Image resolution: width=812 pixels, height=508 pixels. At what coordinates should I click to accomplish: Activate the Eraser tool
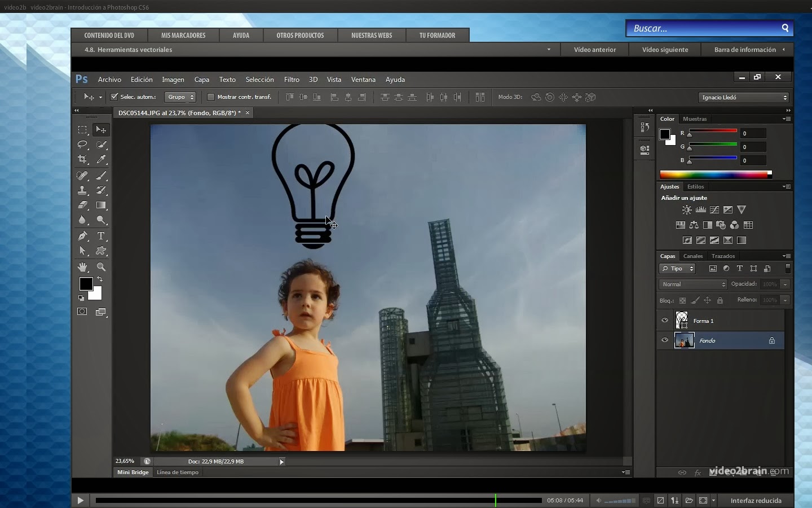pyautogui.click(x=82, y=205)
